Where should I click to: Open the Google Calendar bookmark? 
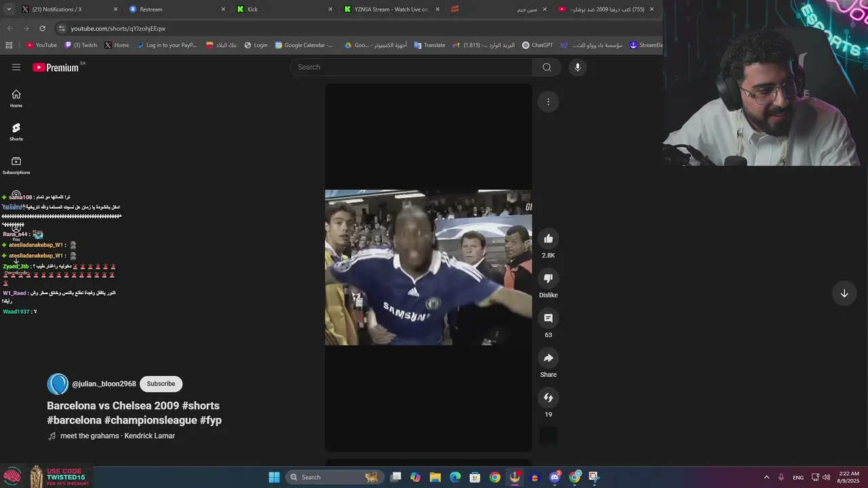(304, 45)
